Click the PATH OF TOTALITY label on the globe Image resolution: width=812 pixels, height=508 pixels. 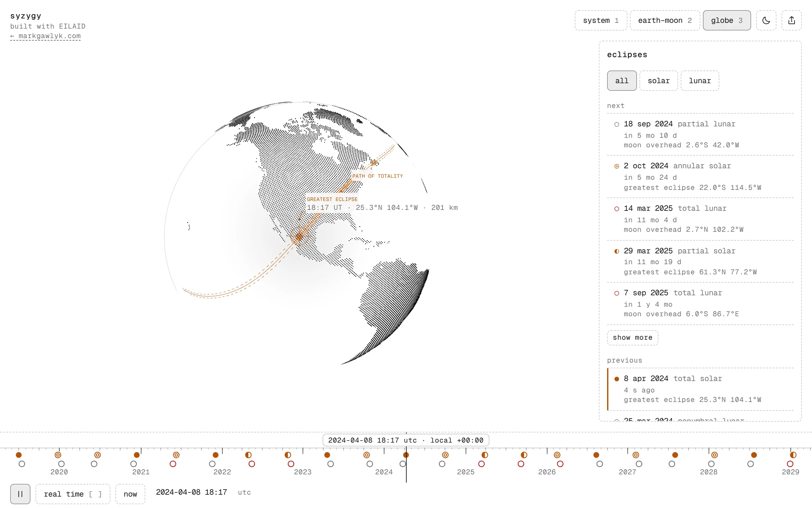tap(377, 176)
